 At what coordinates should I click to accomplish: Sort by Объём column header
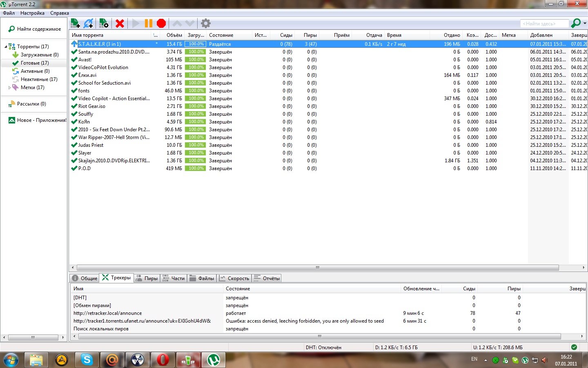pyautogui.click(x=172, y=35)
